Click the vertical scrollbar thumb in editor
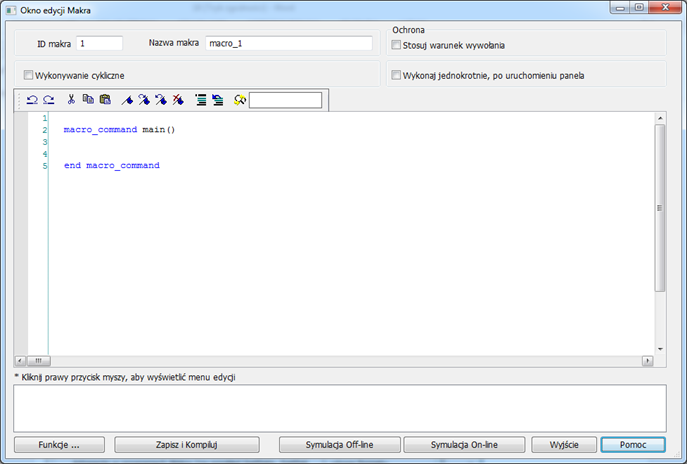 coord(660,208)
